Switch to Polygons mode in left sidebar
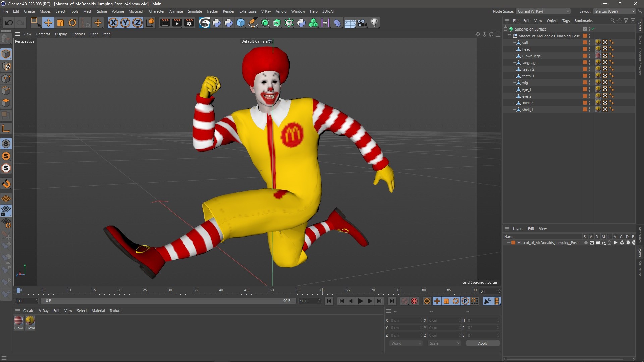 (x=6, y=103)
